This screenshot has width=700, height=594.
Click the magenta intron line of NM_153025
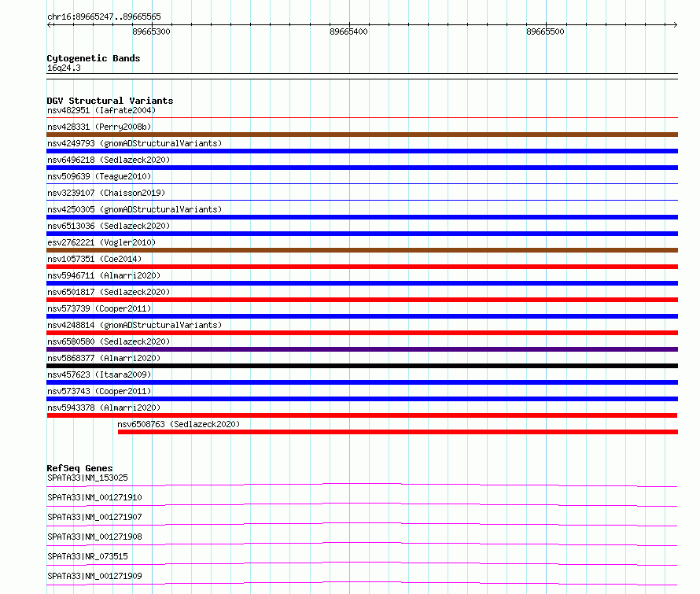point(362,484)
